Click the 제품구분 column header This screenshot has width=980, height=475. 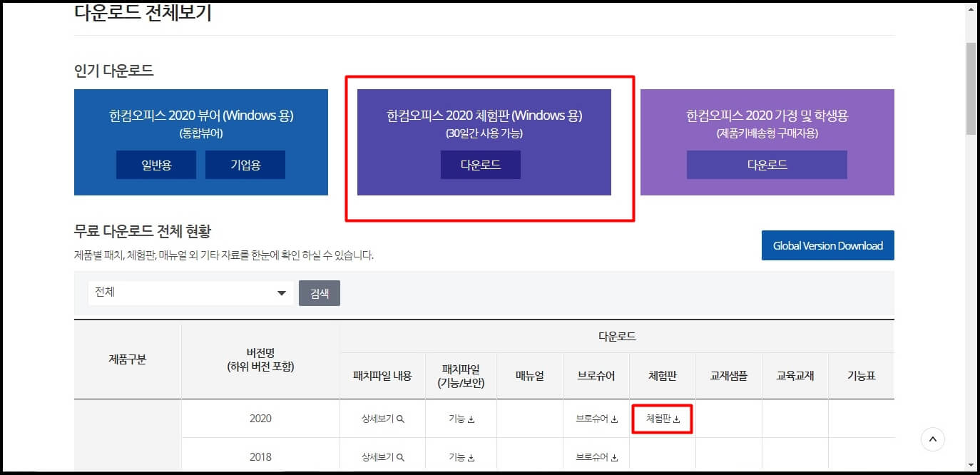pos(127,359)
